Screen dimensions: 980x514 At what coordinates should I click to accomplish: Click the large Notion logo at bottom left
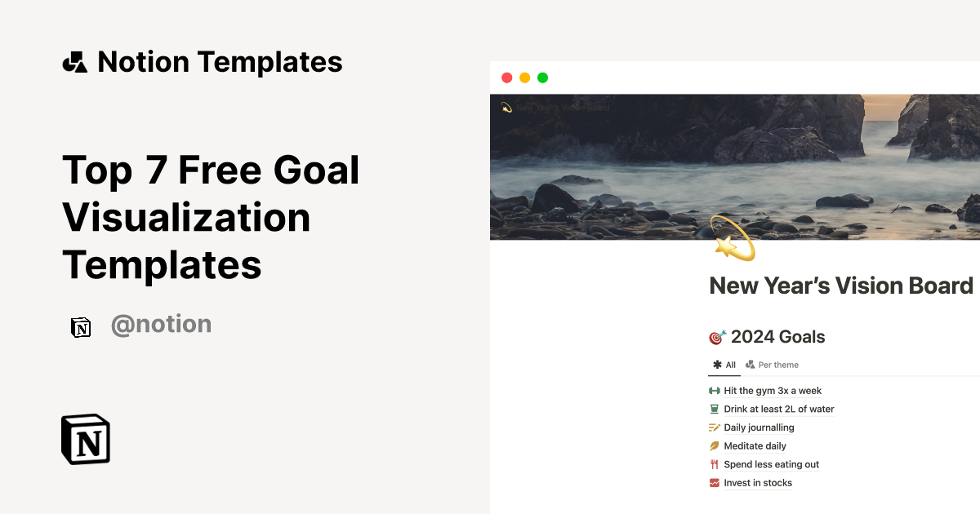point(84,439)
